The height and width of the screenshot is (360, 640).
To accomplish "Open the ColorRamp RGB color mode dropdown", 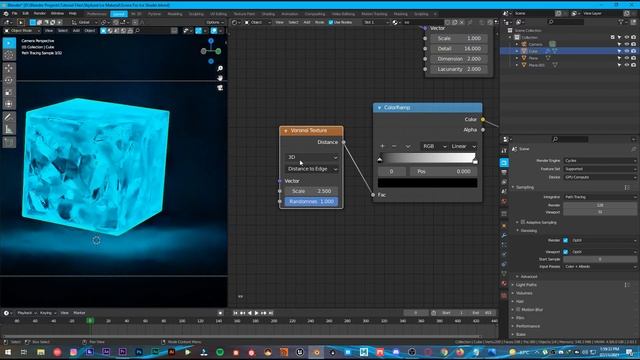I will click(434, 146).
